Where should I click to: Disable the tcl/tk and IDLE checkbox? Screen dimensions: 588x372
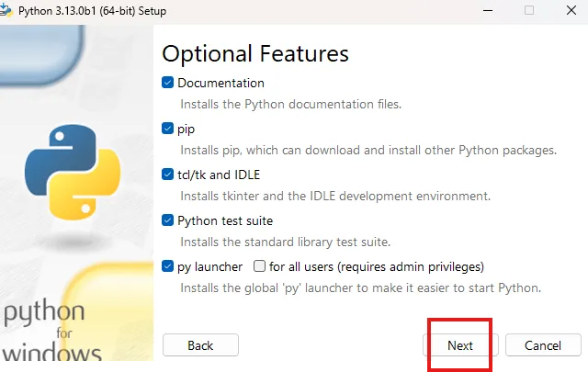click(167, 175)
